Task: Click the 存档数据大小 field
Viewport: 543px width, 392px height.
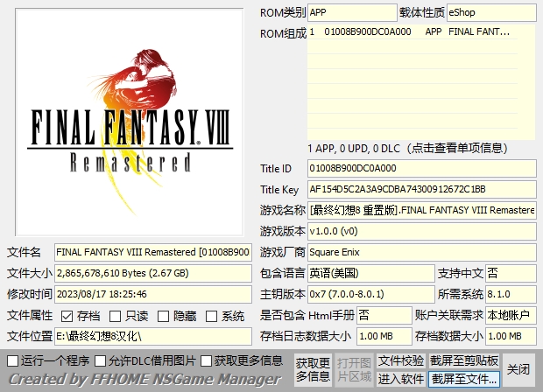Action: (511, 336)
